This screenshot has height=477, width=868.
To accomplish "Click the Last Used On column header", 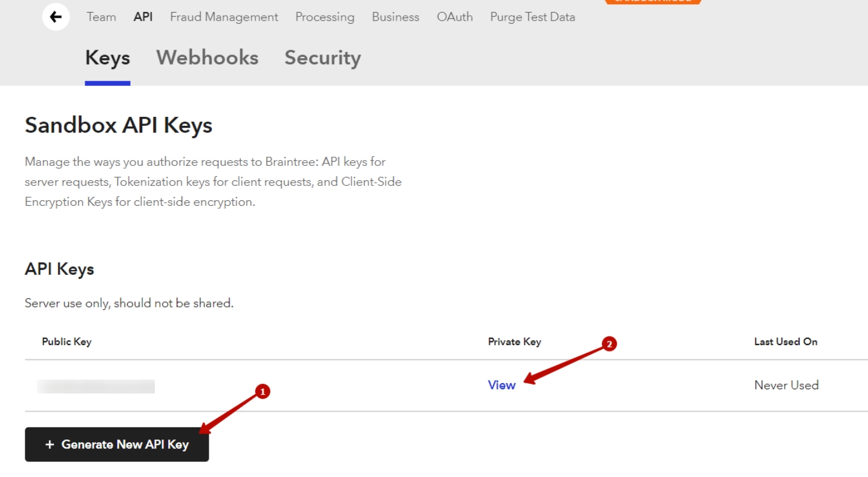I will 785,342.
